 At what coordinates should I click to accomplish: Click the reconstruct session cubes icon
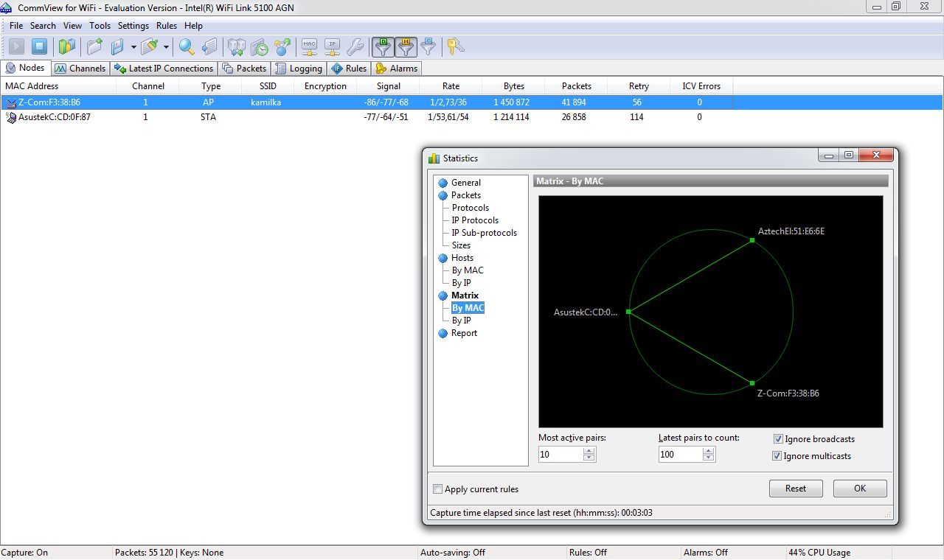pyautogui.click(x=237, y=47)
